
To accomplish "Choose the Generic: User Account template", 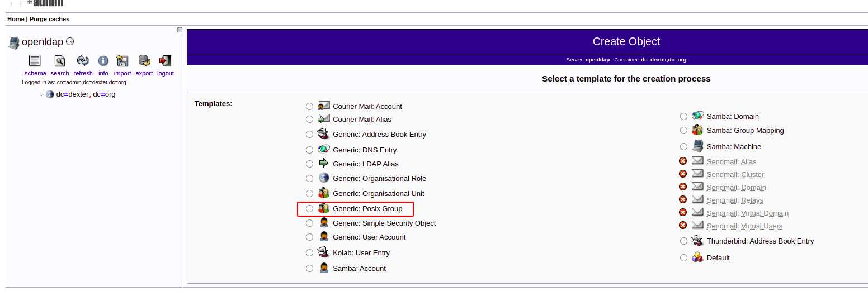I will (310, 237).
